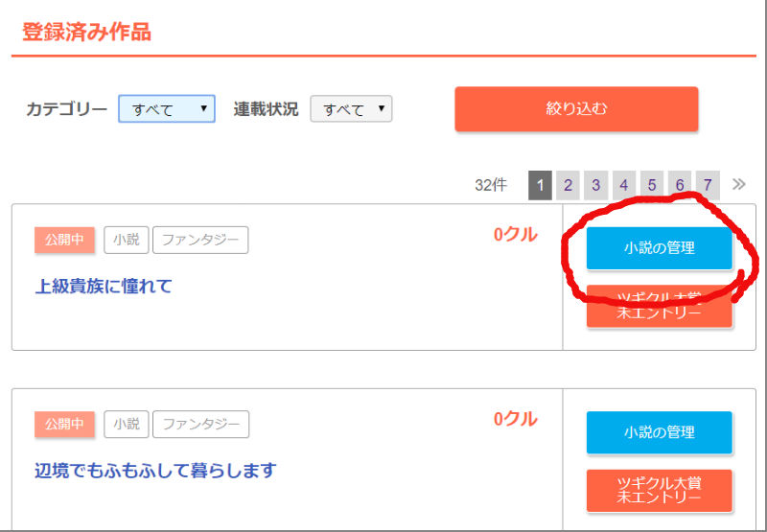Go to page 4 of results

pos(624,185)
